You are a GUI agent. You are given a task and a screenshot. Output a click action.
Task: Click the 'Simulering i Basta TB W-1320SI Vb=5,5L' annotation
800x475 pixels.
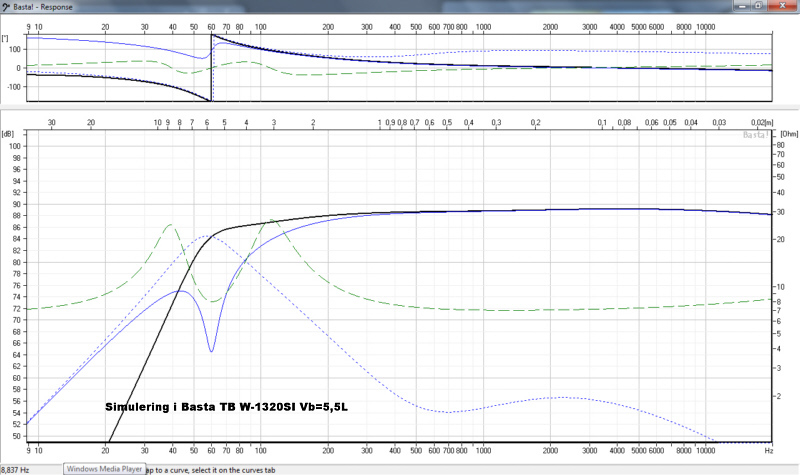pos(226,407)
